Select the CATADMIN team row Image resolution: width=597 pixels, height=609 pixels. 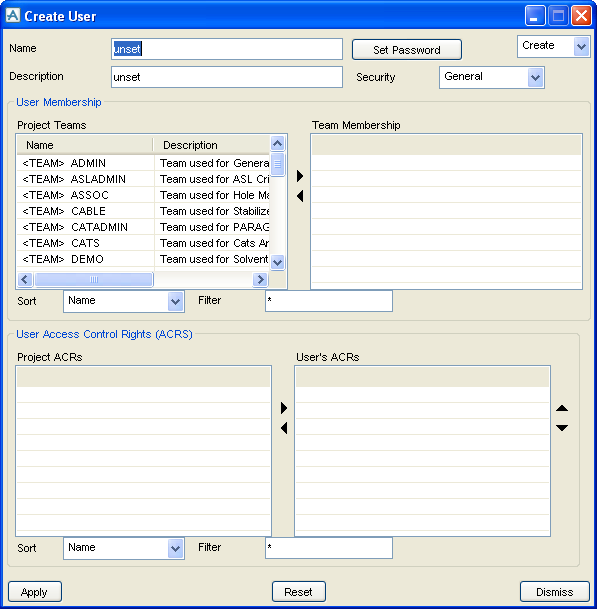(x=143, y=227)
